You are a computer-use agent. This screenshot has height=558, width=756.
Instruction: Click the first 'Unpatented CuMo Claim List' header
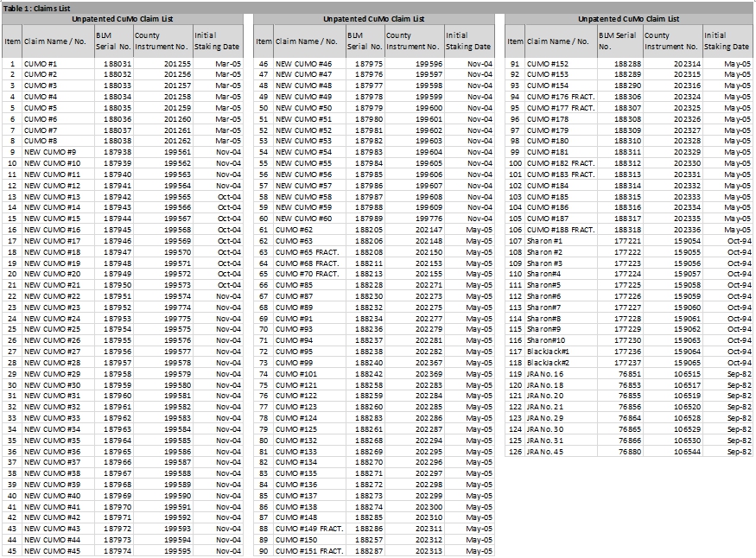(123, 19)
